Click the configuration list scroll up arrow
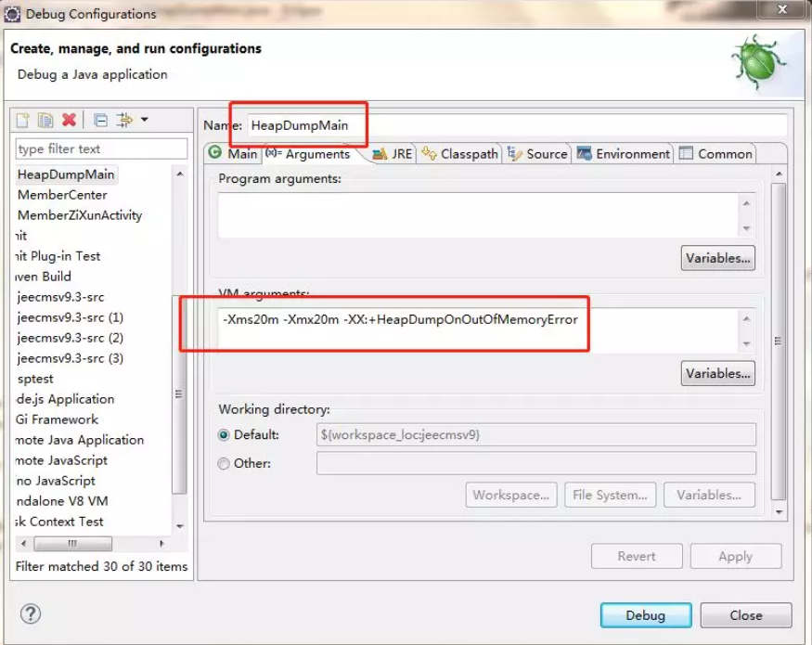The width and height of the screenshot is (812, 645). pos(180,174)
